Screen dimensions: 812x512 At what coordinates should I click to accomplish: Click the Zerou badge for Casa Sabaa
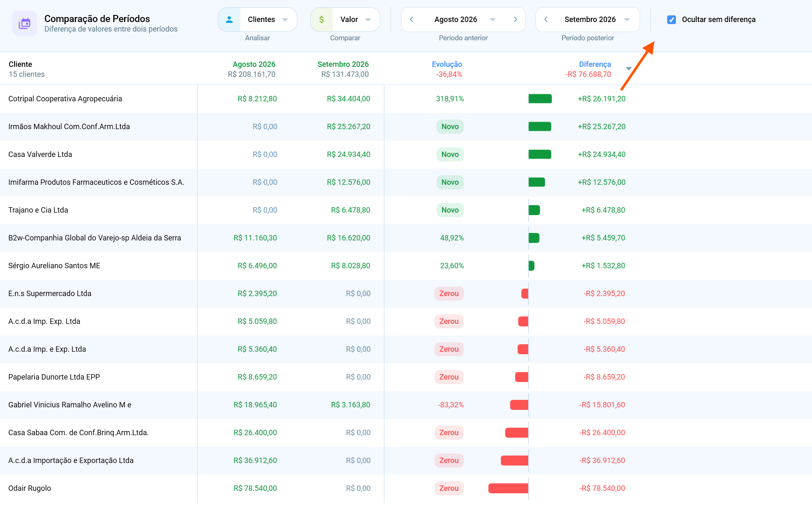coord(449,433)
